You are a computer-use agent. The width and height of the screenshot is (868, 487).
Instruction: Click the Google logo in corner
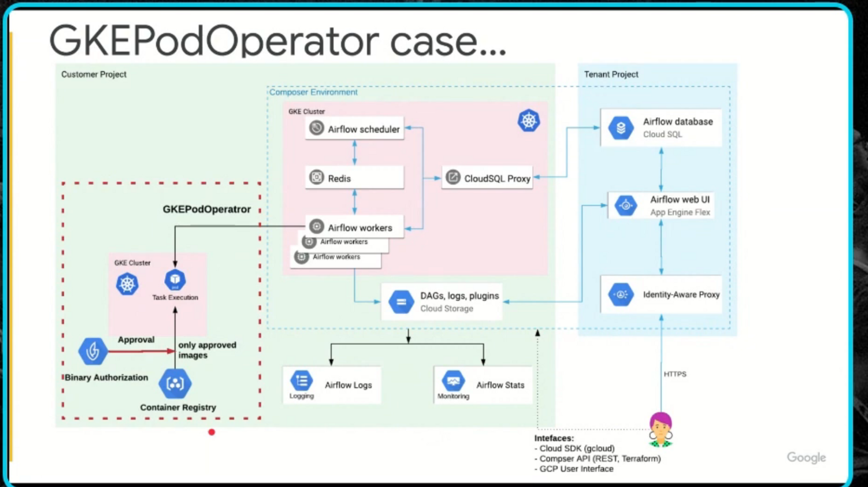[x=806, y=457]
